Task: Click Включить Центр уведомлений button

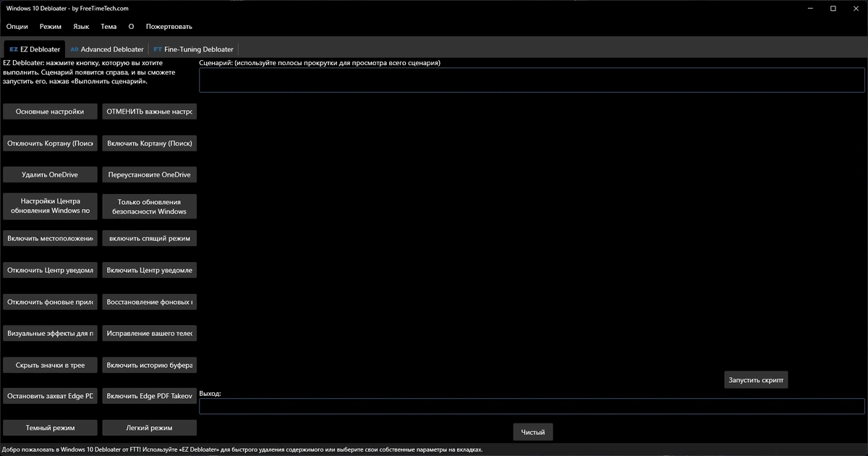Action: pos(150,270)
